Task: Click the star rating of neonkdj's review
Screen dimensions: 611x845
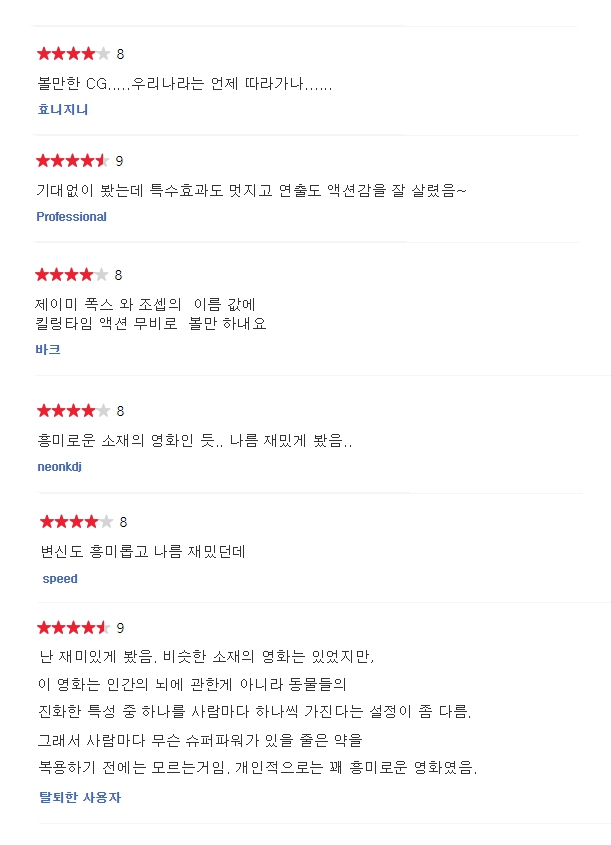Action: (73, 411)
